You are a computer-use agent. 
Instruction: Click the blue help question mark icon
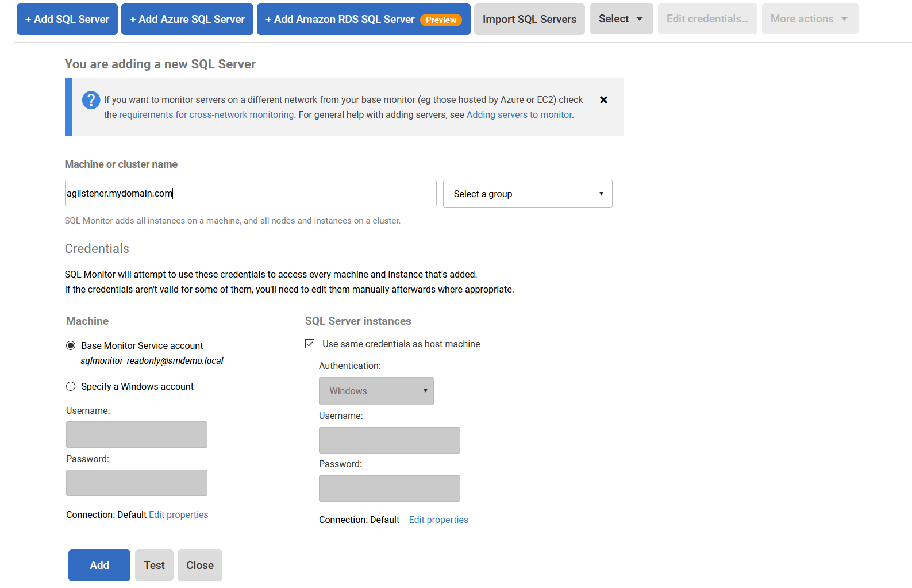91,100
